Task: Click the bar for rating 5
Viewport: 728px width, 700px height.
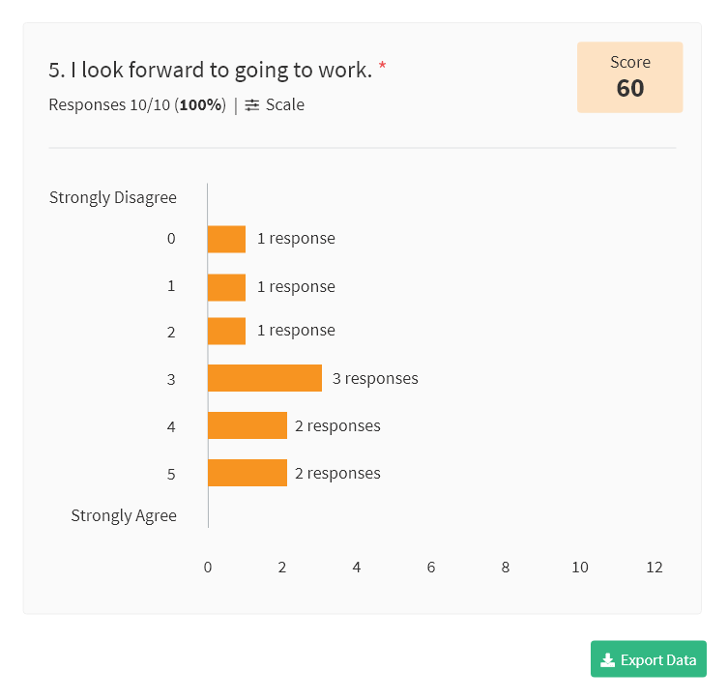Action: 248,473
